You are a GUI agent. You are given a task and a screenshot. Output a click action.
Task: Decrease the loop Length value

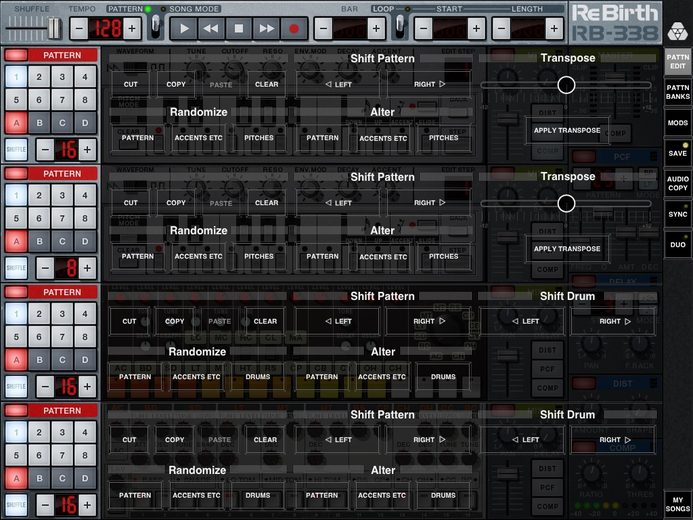tap(501, 29)
